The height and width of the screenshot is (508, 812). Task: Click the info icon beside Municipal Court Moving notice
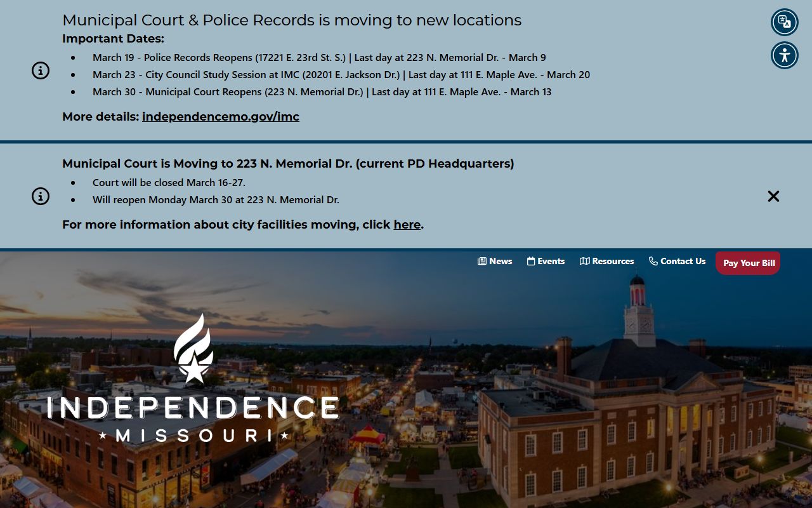pyautogui.click(x=41, y=196)
